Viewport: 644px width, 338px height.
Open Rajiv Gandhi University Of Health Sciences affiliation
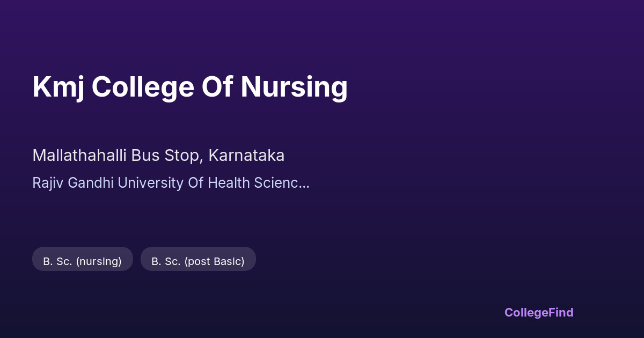coord(171,183)
